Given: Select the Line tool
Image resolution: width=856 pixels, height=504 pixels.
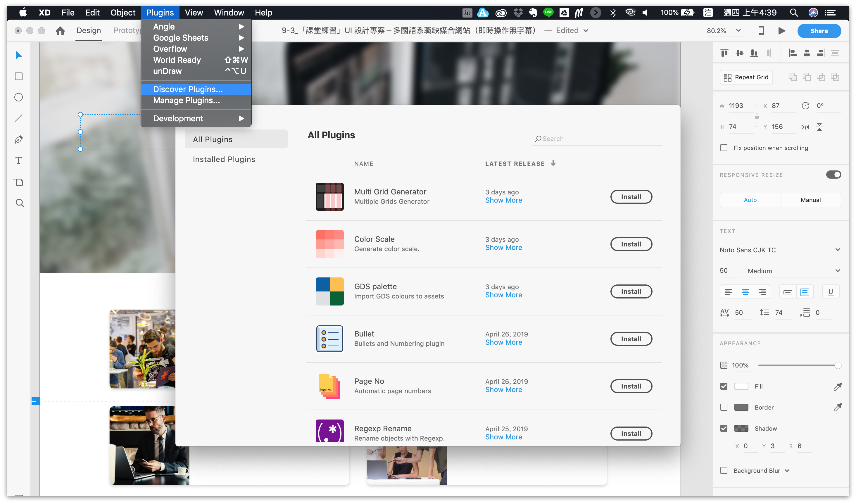Looking at the screenshot, I should [x=19, y=118].
